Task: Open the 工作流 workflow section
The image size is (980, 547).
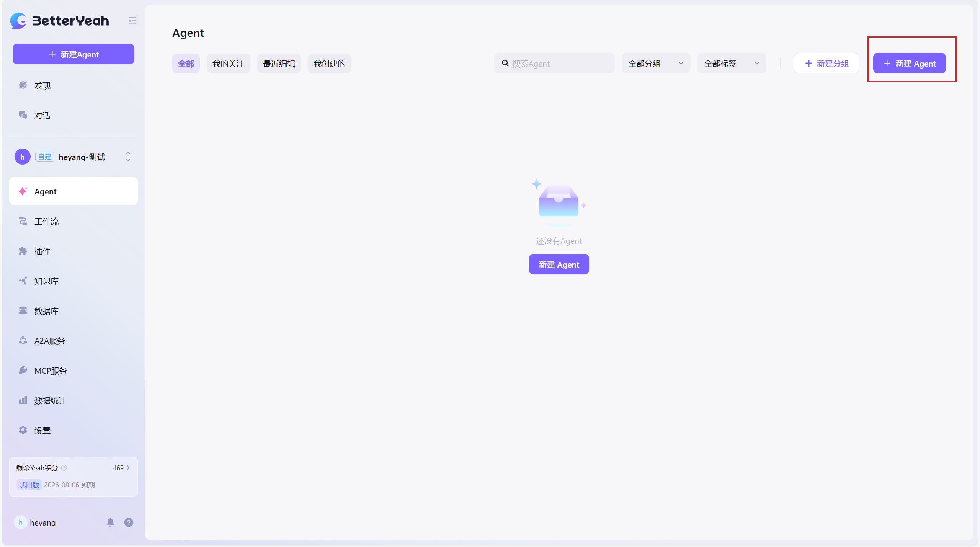Action: [46, 221]
